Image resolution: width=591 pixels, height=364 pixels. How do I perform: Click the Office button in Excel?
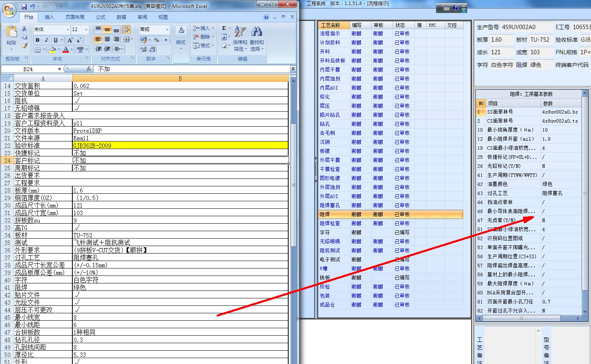pos(9,10)
